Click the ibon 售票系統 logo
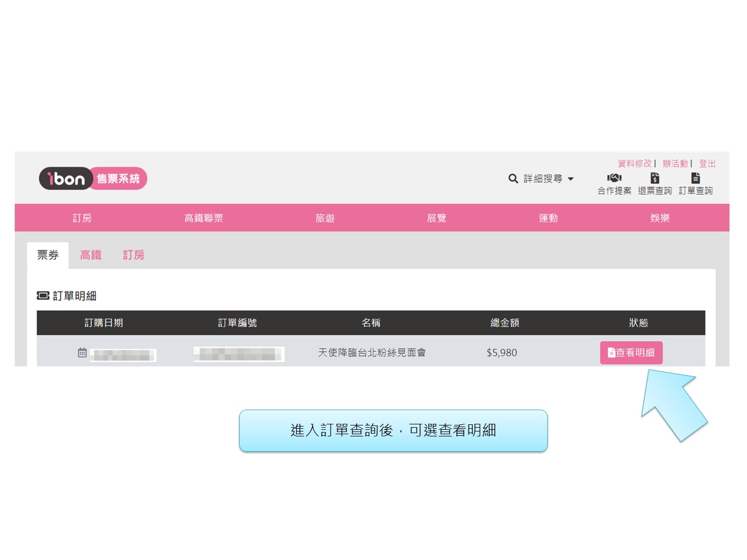Screen dimensions: 747x560 click(x=92, y=179)
